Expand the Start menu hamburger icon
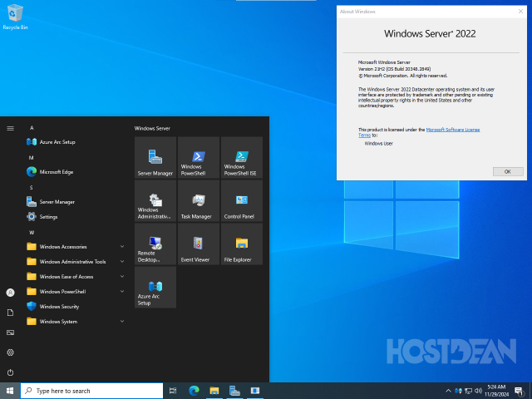The height and width of the screenshot is (399, 532). (10, 128)
